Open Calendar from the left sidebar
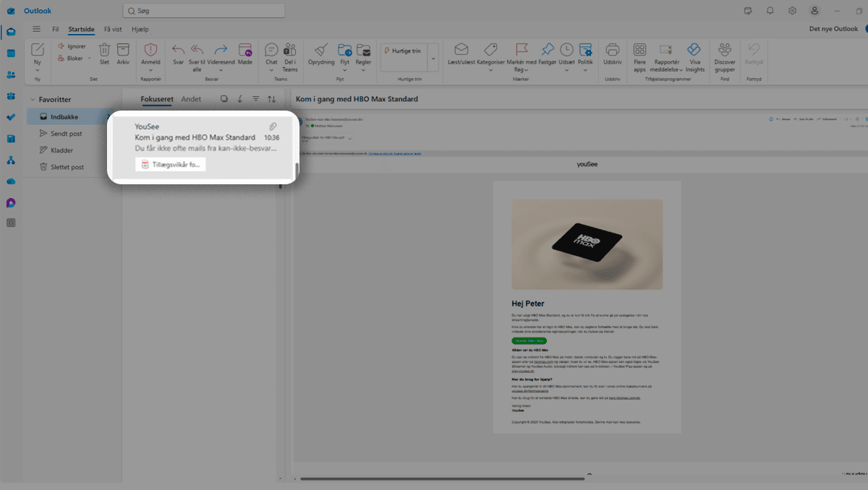The width and height of the screenshot is (868, 490). coord(11,53)
